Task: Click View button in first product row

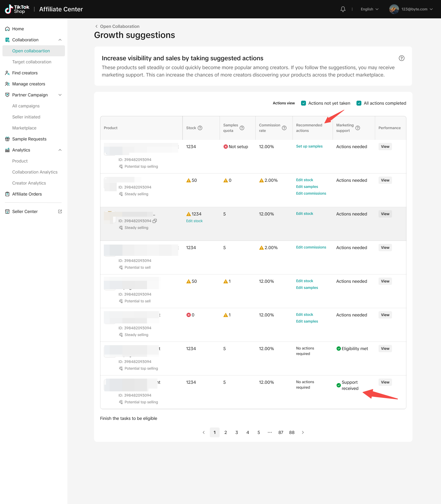Action: click(x=385, y=147)
